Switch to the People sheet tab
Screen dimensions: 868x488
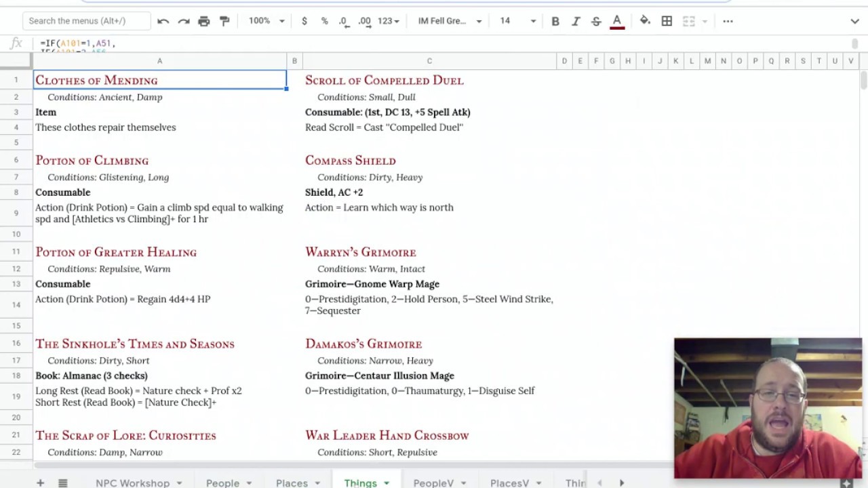point(222,483)
